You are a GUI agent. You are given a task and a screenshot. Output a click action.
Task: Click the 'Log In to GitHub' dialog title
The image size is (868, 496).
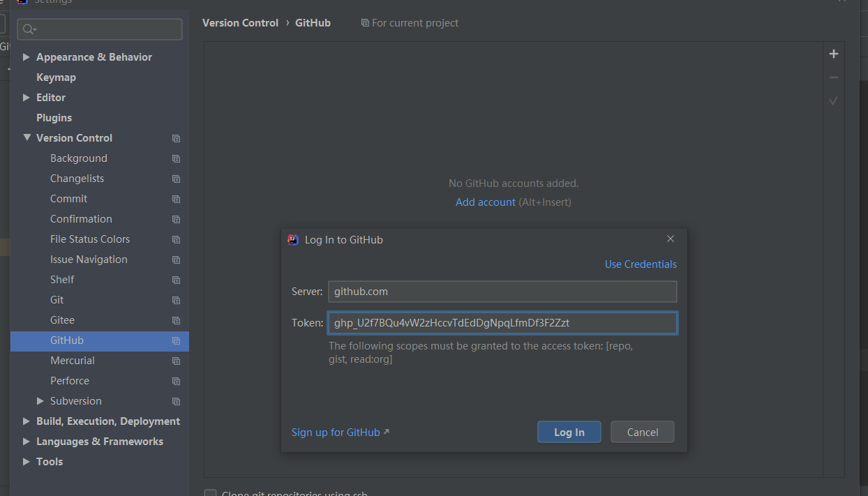344,240
